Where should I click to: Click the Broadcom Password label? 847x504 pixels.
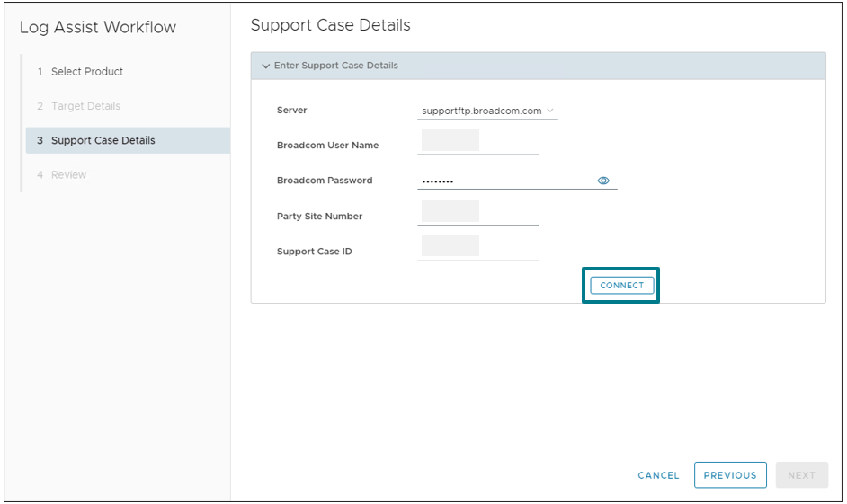325,181
